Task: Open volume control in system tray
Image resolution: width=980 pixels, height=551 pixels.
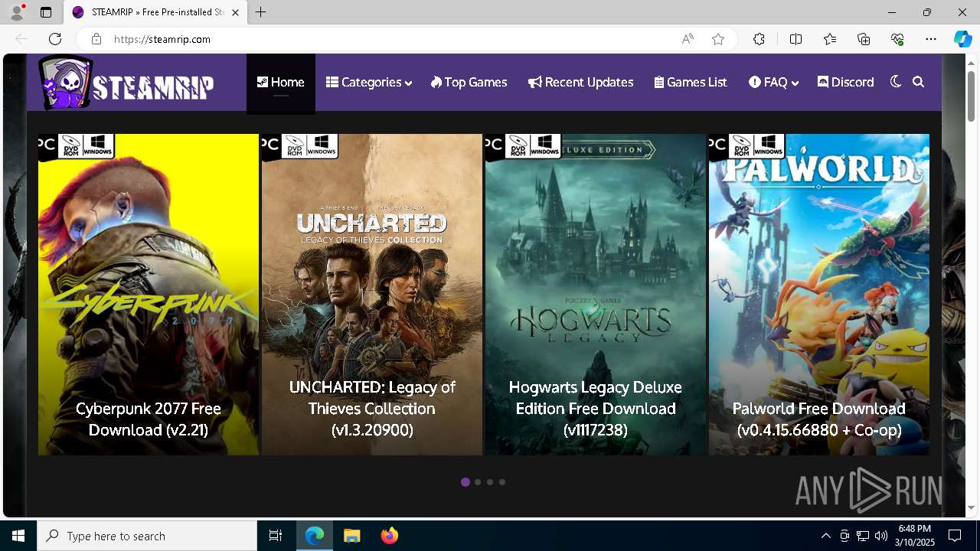Action: point(880,536)
